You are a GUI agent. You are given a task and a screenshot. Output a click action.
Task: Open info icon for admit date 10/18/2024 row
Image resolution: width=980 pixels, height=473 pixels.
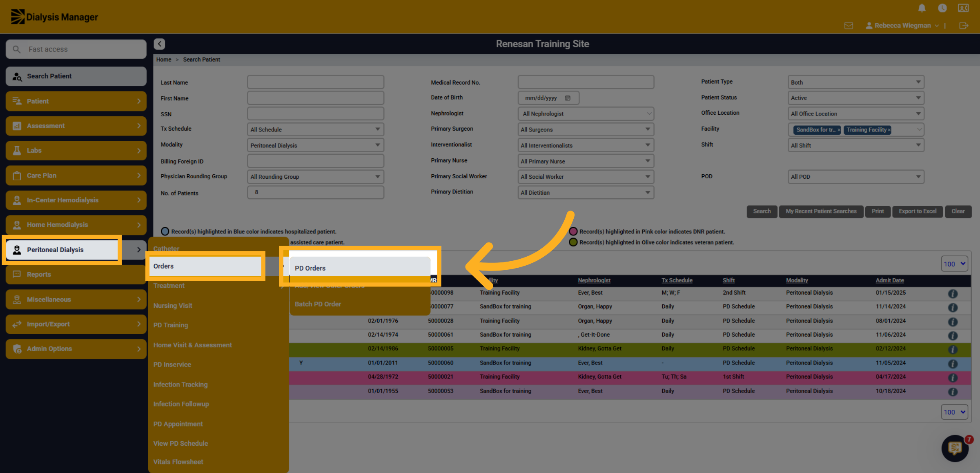[953, 392]
